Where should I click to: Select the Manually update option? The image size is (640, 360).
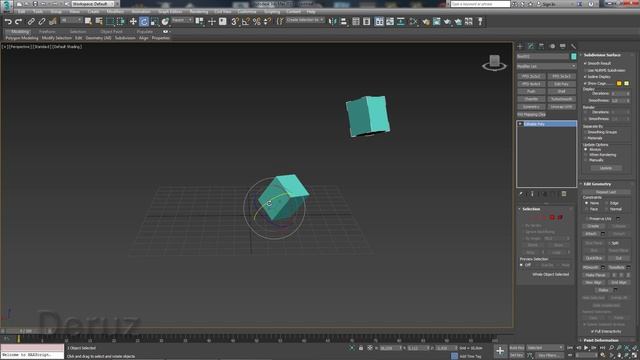coord(586,160)
